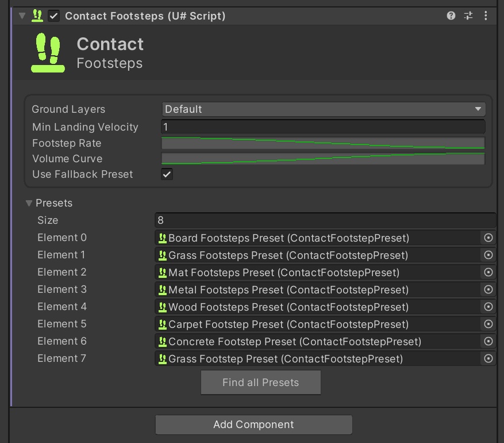Disable the Contact Footsteps component checkbox
This screenshot has height=443, width=504.
click(x=52, y=16)
